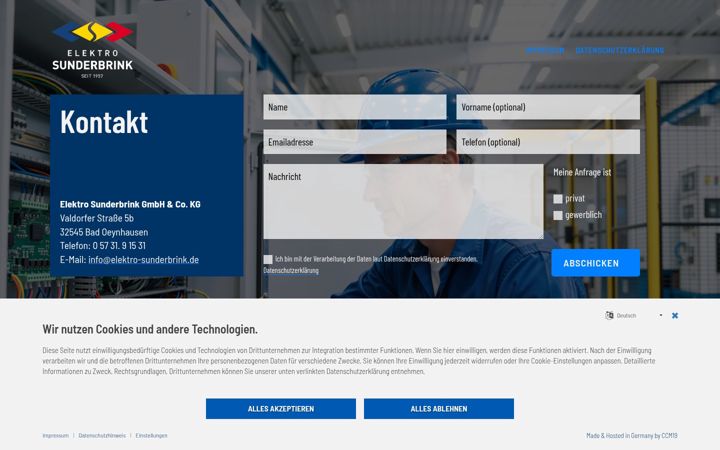Click the Kontakt heading
This screenshot has height=450, width=720.
[104, 122]
